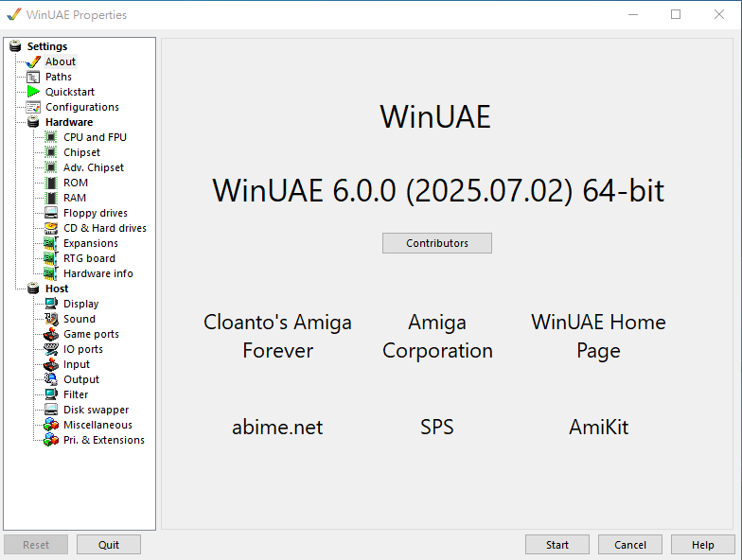Open the Chipset settings
742x560 pixels.
tap(81, 152)
